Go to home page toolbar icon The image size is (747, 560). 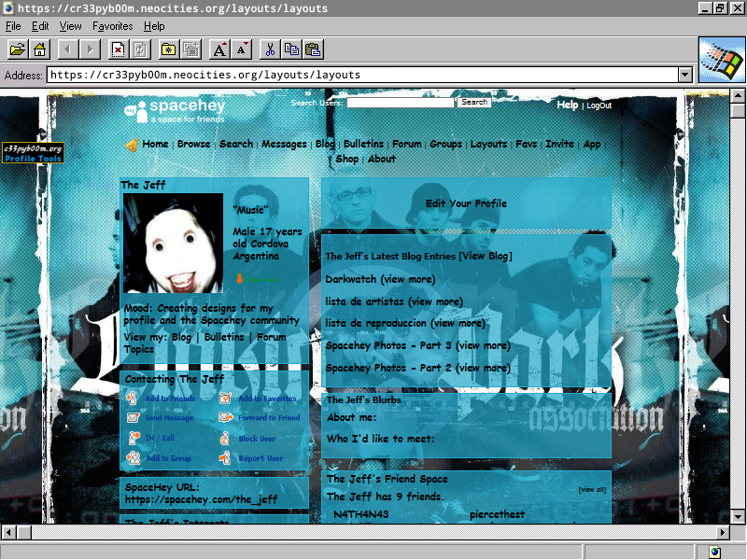coord(39,49)
